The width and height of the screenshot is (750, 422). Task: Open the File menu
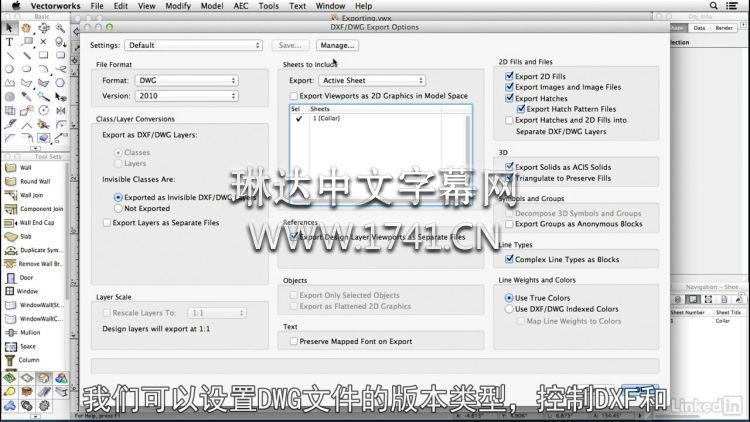click(x=97, y=6)
